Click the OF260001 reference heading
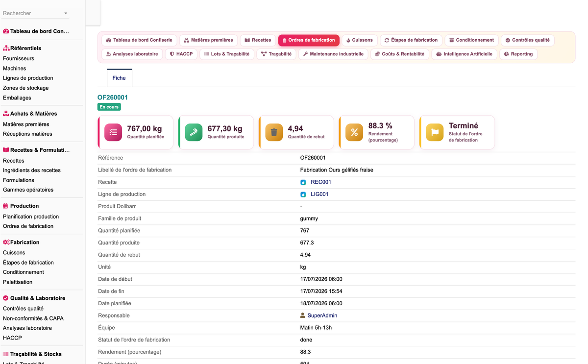The image size is (588, 364). pos(113,97)
